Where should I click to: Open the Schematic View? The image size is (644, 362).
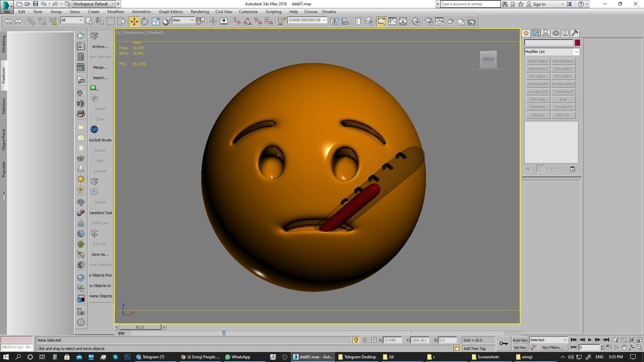pos(403,21)
